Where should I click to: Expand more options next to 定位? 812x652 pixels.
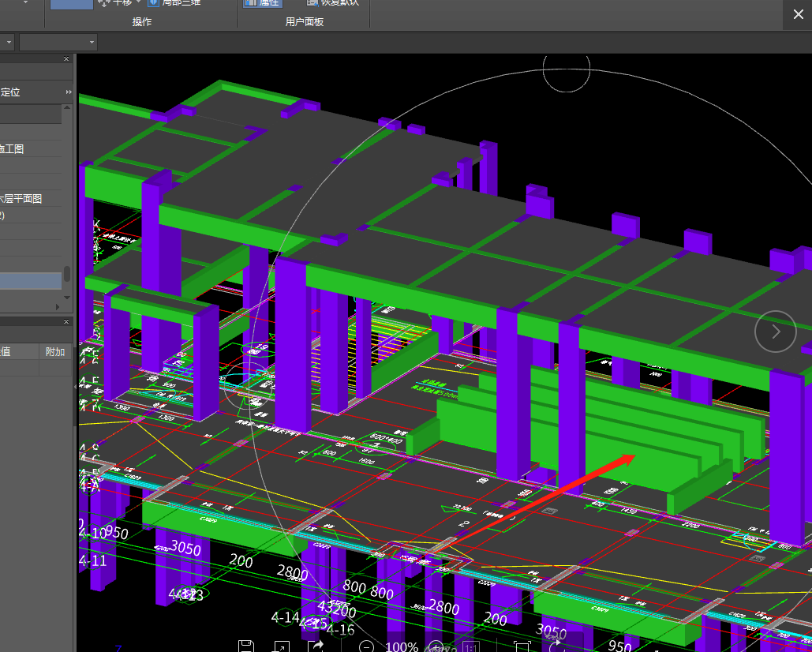[x=69, y=92]
